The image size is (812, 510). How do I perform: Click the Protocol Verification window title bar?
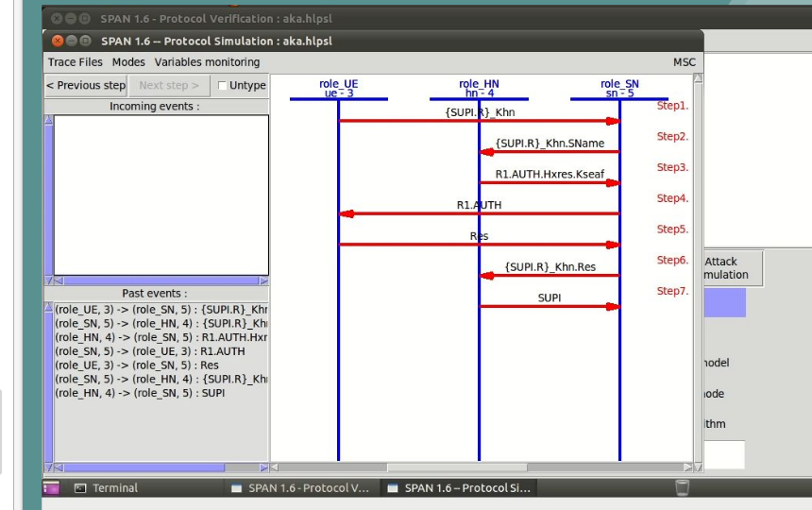pos(425,19)
